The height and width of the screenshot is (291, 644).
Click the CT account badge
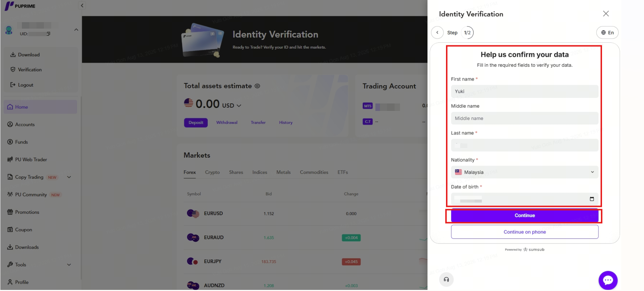[367, 122]
